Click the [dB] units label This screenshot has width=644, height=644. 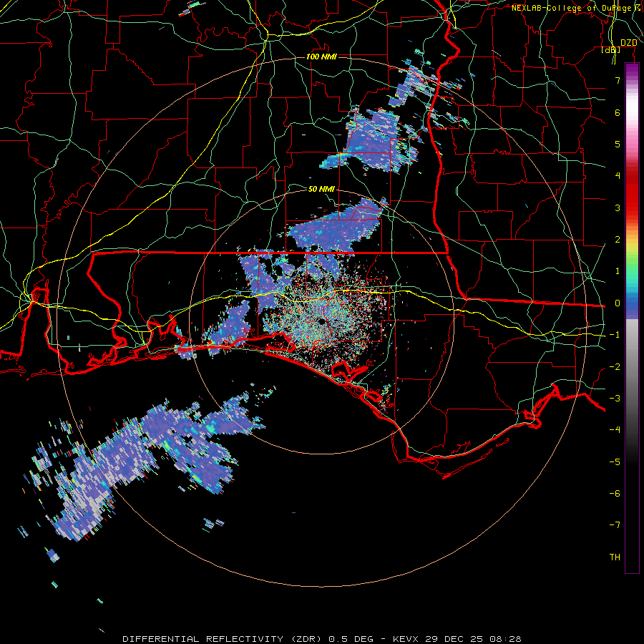pos(610,50)
